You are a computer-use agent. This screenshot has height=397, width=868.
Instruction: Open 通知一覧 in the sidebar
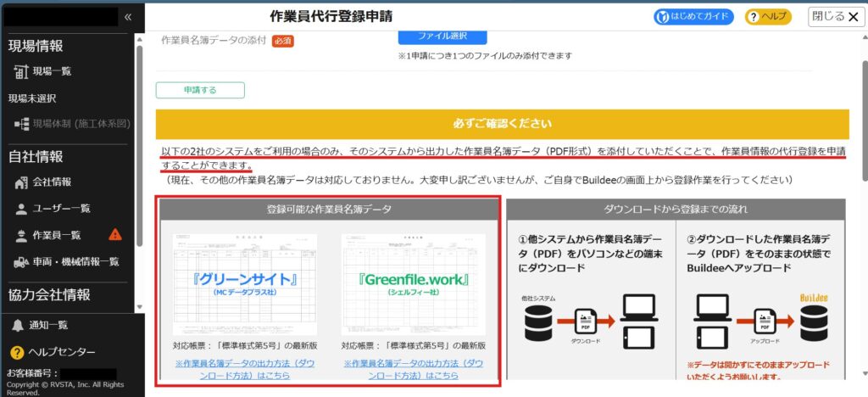click(x=48, y=326)
